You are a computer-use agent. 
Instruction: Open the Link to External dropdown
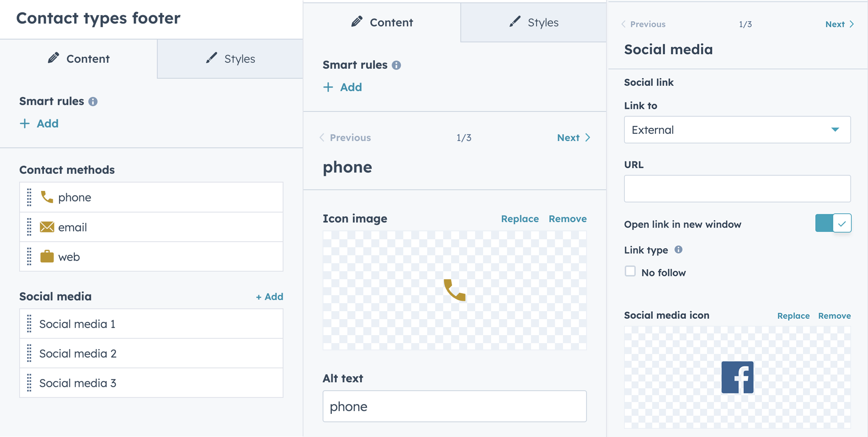click(x=737, y=130)
